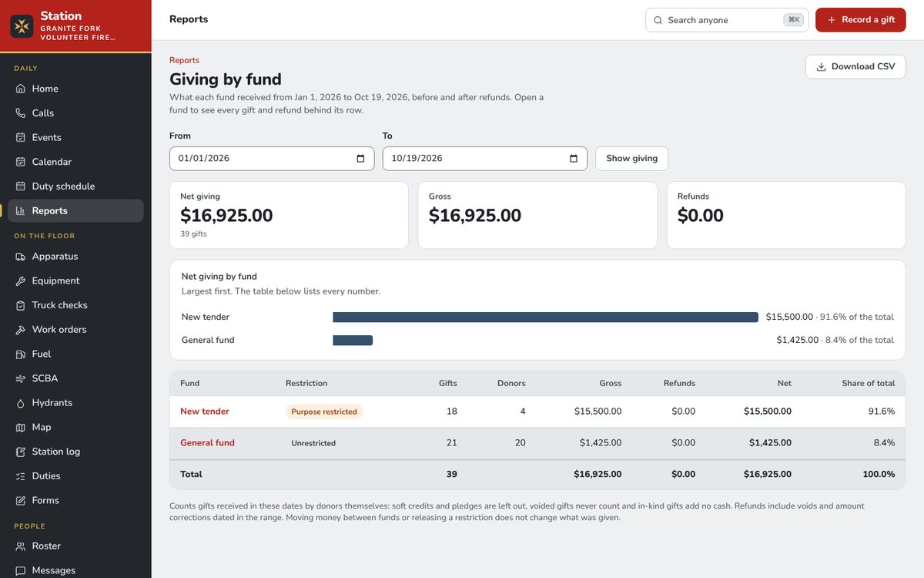Select Apparatus in the sidebar
Screen dimensions: 924x578
point(75,257)
